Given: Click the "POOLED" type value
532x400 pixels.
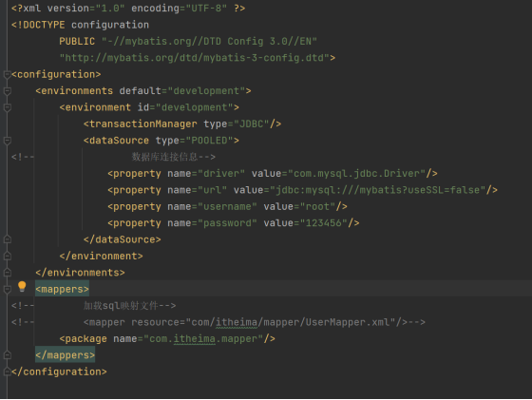Looking at the screenshot, I should (x=209, y=141).
